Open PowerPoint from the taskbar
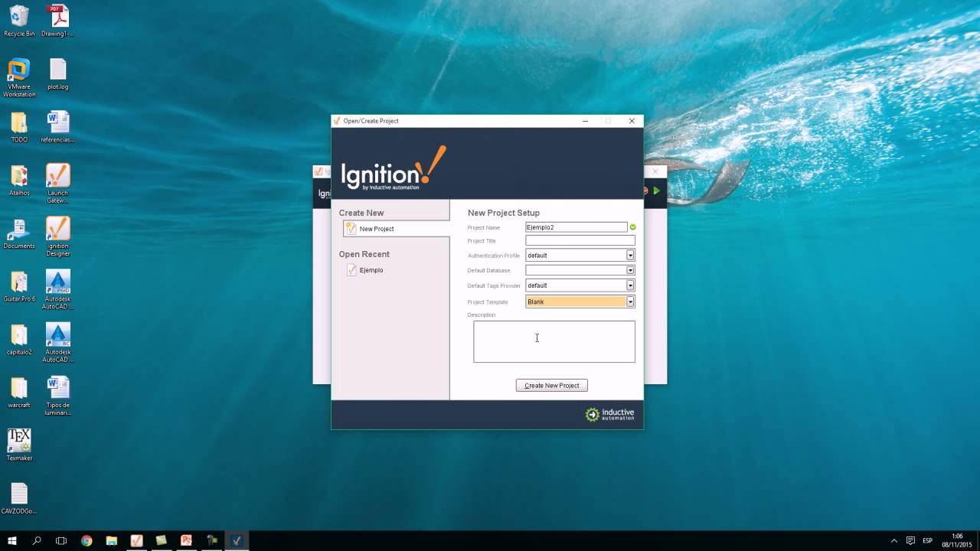The image size is (980, 551). pos(186,540)
